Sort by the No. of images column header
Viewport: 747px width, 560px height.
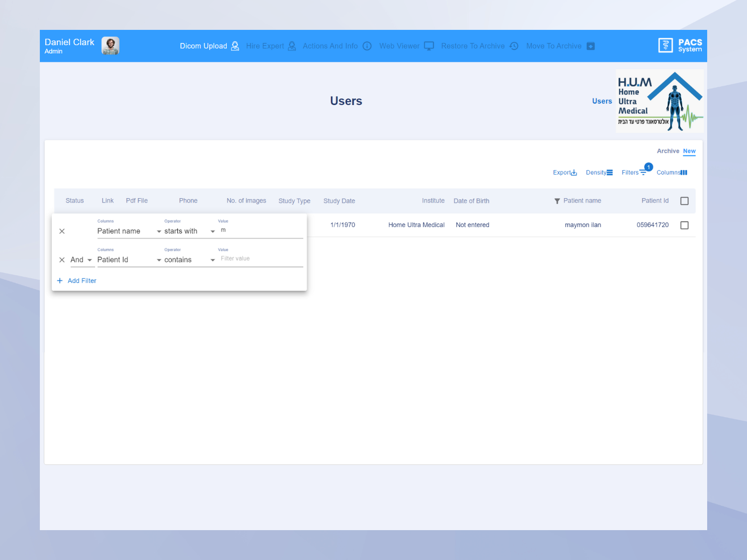point(246,201)
